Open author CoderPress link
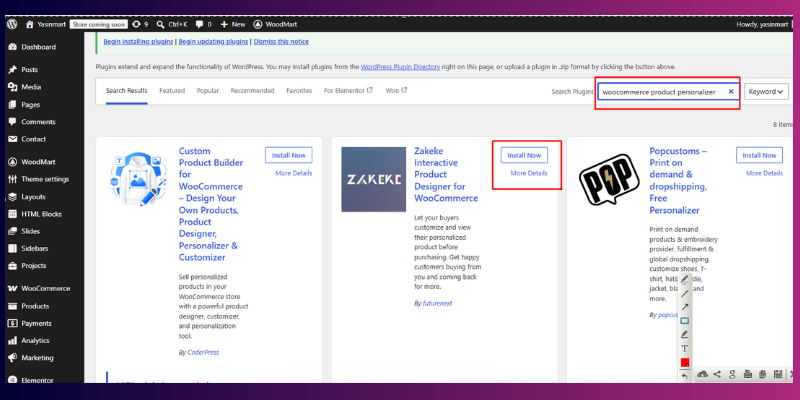 (203, 353)
